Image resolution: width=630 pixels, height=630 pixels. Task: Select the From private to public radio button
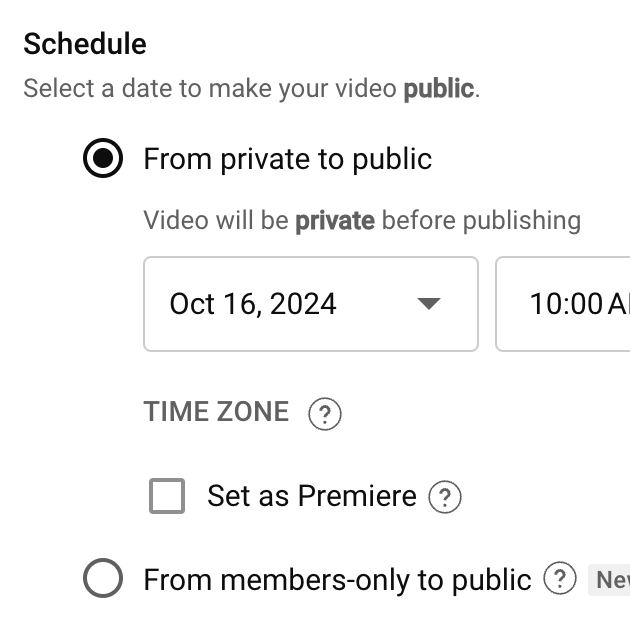point(103,159)
